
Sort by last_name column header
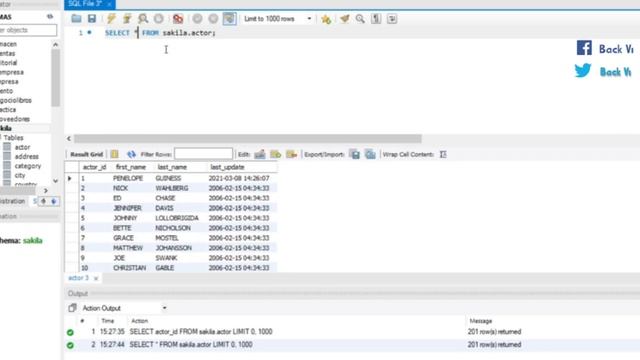pos(172,167)
